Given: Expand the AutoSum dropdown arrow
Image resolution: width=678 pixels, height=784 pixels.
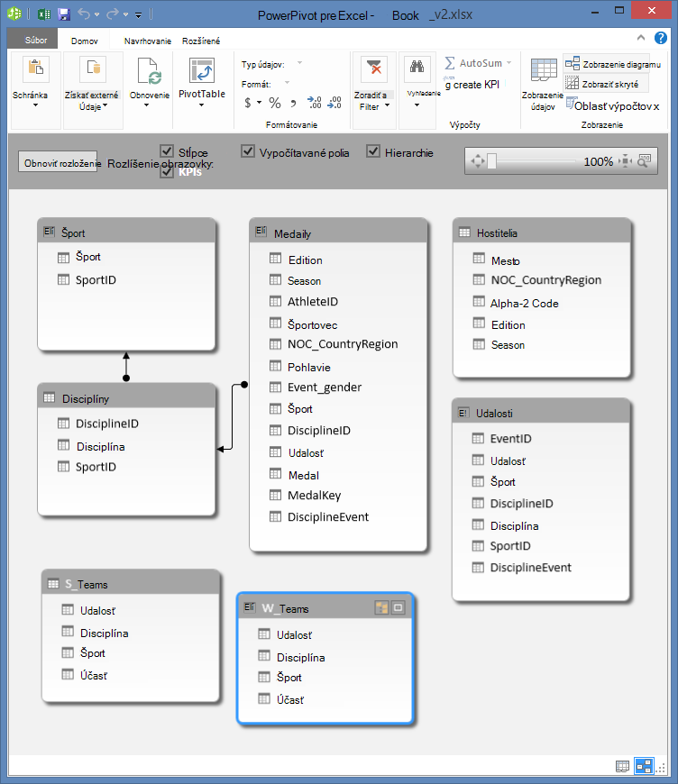Looking at the screenshot, I should 508,63.
